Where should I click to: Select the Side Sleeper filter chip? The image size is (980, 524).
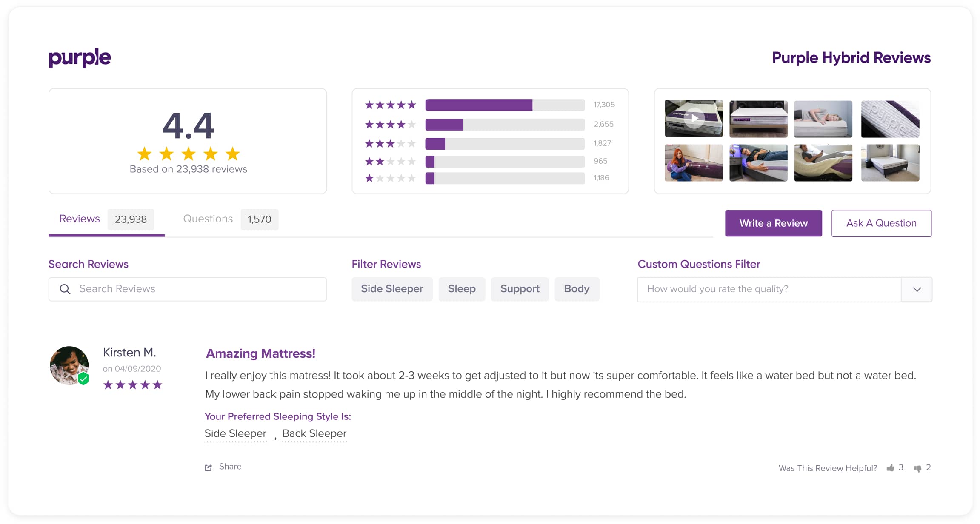coord(392,289)
